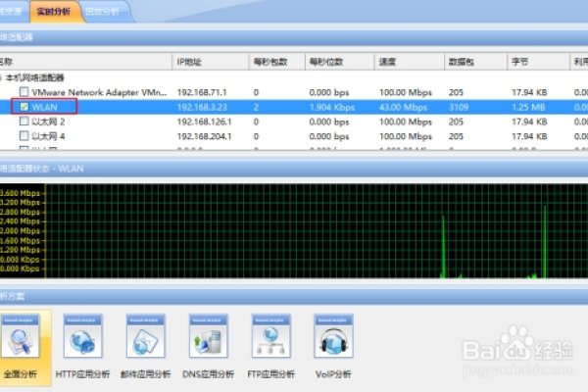Click the IP address 192.168.71.1
588x392 pixels.
click(x=202, y=92)
